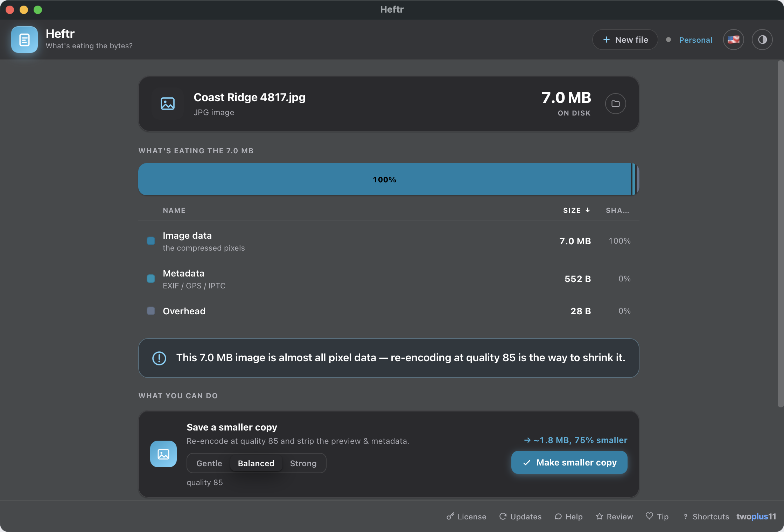Click the Overhead color swatch
This screenshot has width=784, height=532.
[x=151, y=311]
